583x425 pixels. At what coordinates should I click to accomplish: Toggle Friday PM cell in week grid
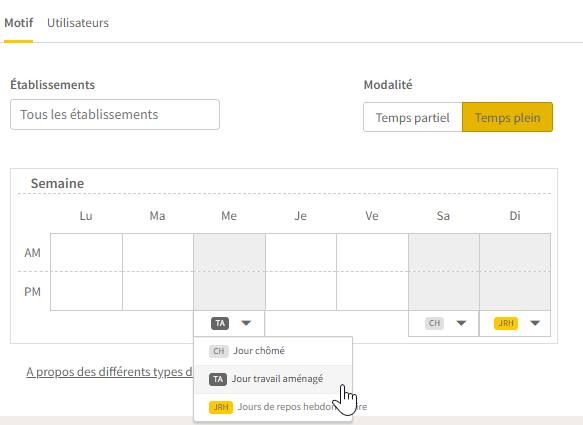[x=372, y=291]
